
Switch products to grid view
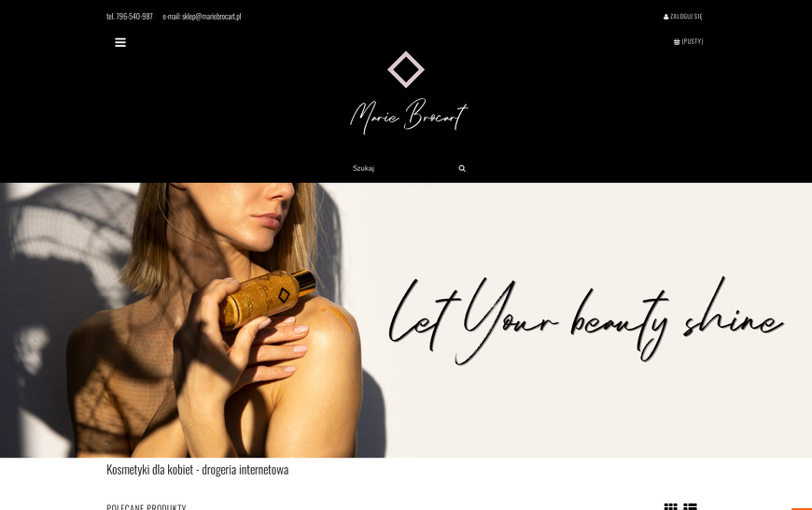[x=671, y=506]
